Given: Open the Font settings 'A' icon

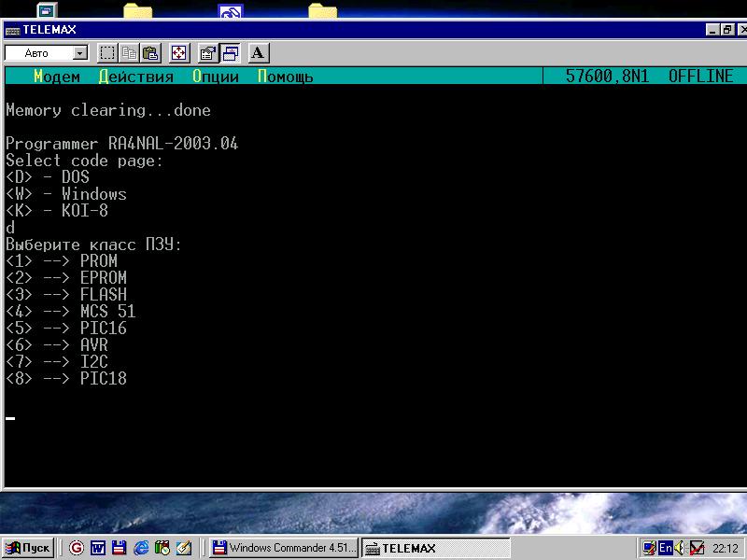Looking at the screenshot, I should pos(259,53).
